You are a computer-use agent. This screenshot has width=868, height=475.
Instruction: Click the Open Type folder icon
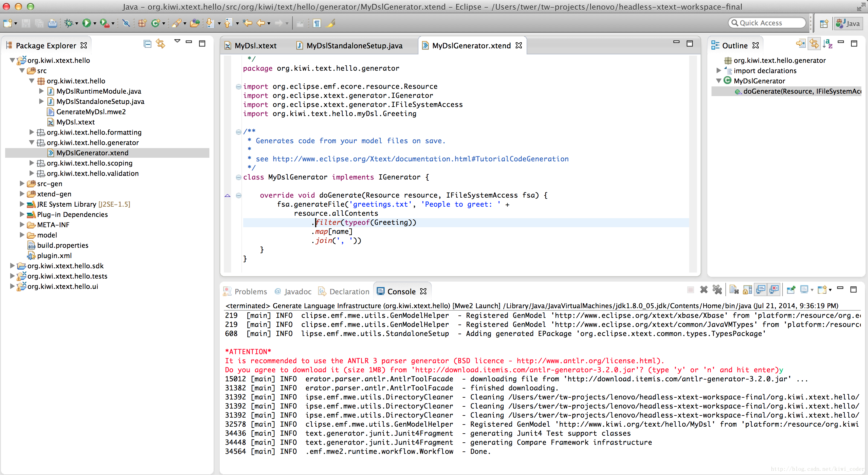(195, 23)
